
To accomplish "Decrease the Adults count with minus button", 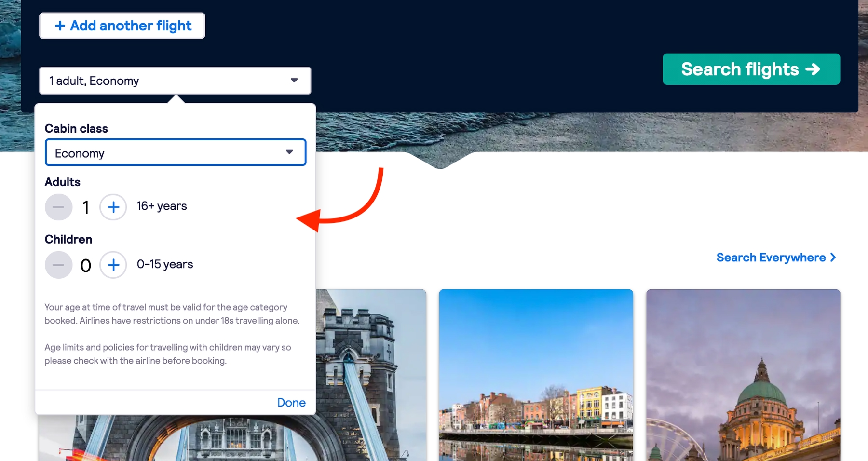I will [x=58, y=207].
